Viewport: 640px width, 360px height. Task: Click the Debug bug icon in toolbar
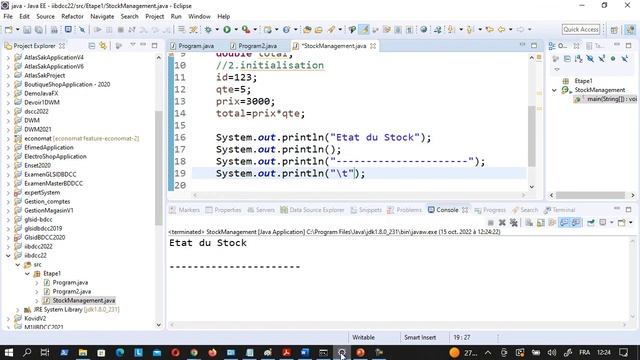click(208, 29)
